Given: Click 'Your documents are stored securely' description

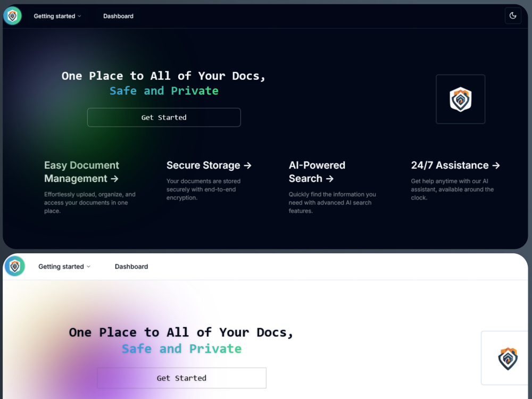Looking at the screenshot, I should pyautogui.click(x=203, y=189).
